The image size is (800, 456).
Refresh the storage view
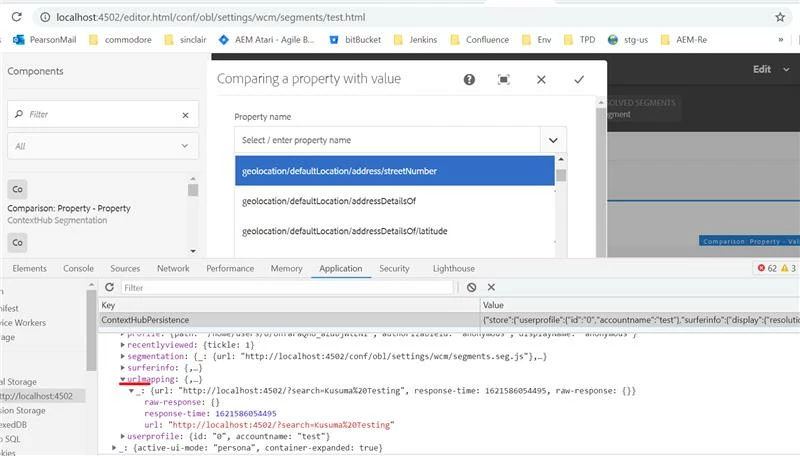[109, 287]
